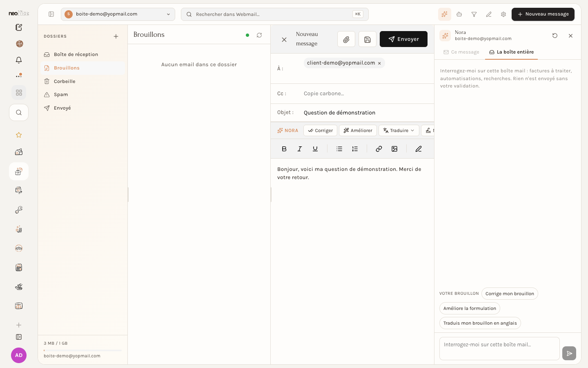Insert a numbered list

pos(355,149)
